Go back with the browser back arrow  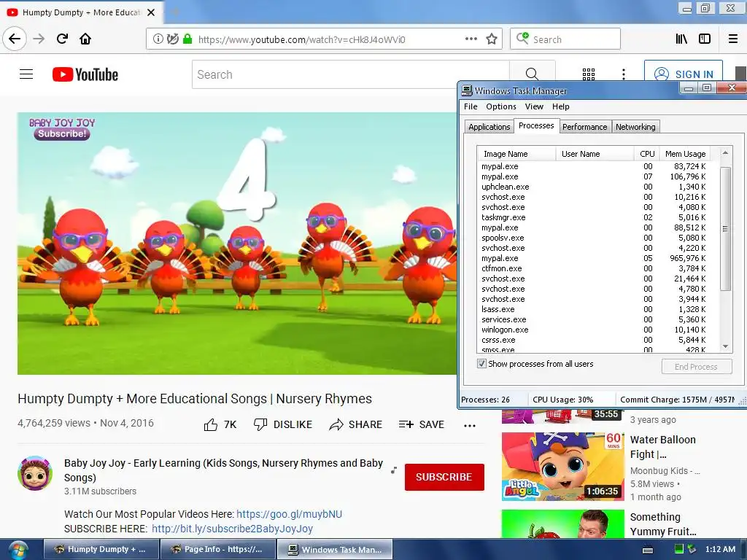[x=15, y=39]
